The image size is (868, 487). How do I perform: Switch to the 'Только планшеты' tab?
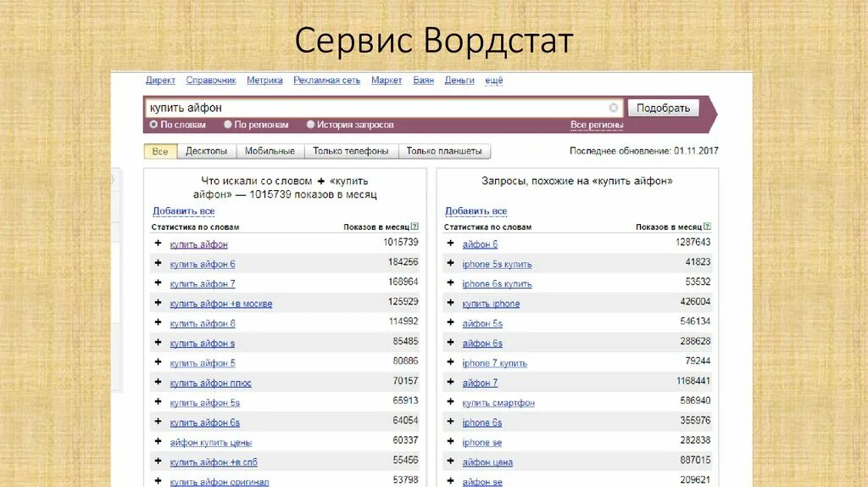tap(444, 151)
